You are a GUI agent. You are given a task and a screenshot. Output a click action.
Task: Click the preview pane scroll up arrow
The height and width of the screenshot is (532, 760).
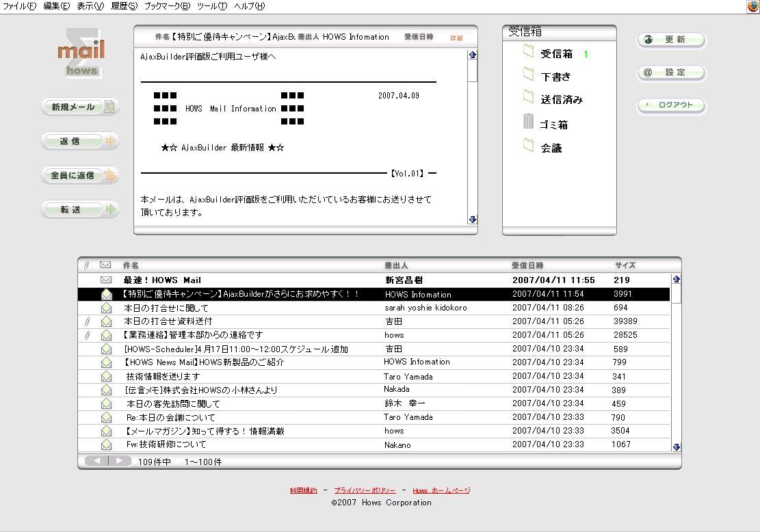click(x=472, y=55)
